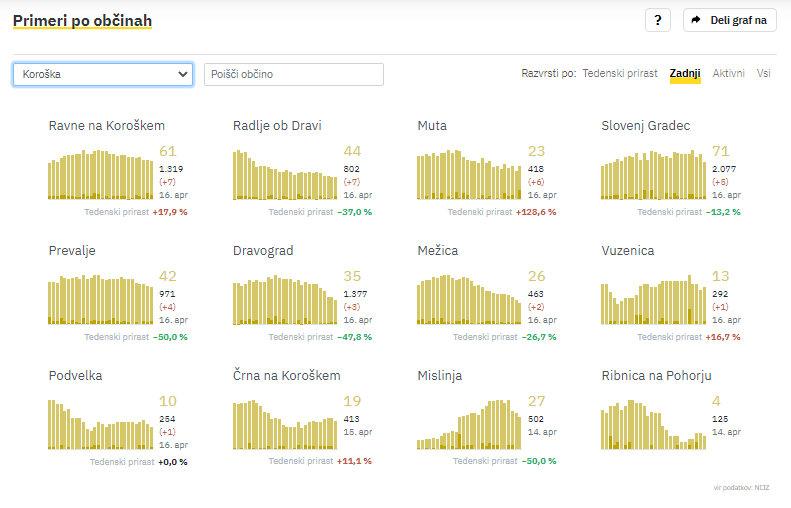Click the question mark help button
Viewport: 791px width, 508px height.
pos(657,20)
